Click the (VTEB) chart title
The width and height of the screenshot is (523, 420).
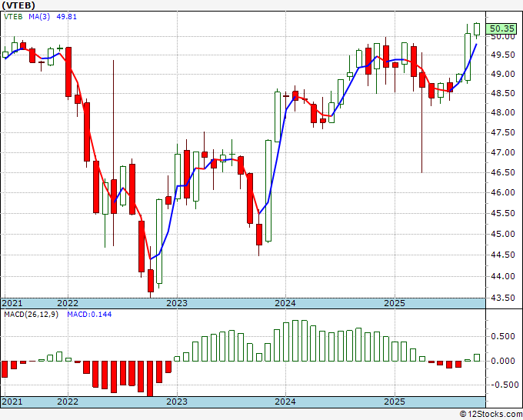point(18,5)
